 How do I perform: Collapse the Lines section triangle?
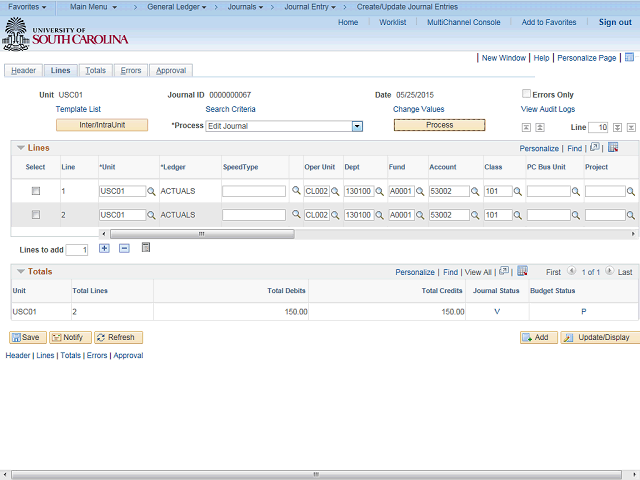(x=21, y=148)
